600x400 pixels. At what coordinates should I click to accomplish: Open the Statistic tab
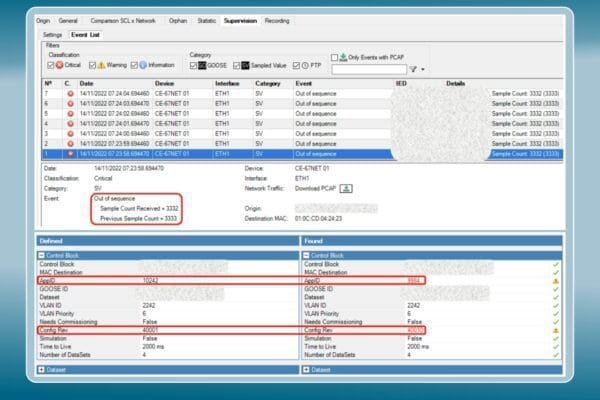(207, 21)
